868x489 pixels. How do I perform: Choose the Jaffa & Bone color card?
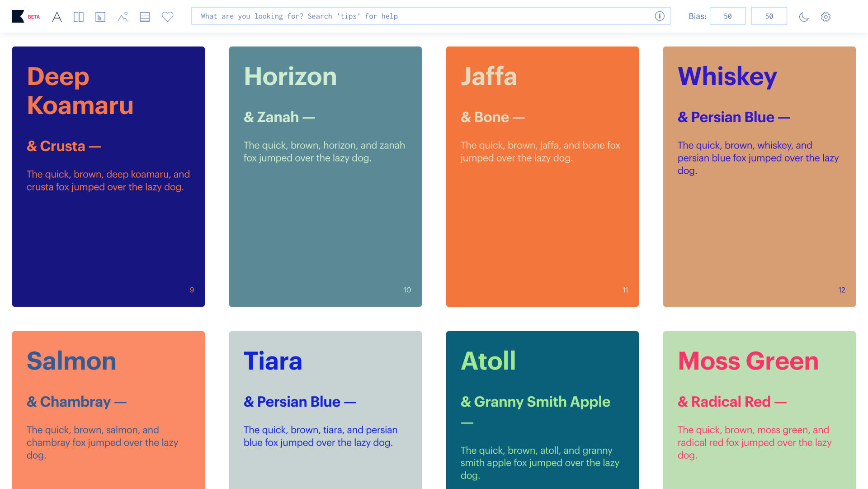click(x=542, y=176)
